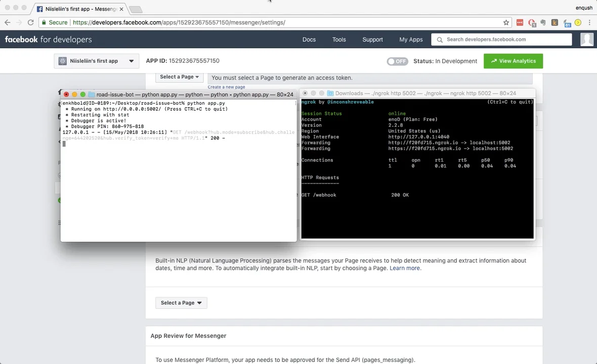The width and height of the screenshot is (597, 364).
Task: Reload the page using the refresh icon
Action: click(x=31, y=22)
